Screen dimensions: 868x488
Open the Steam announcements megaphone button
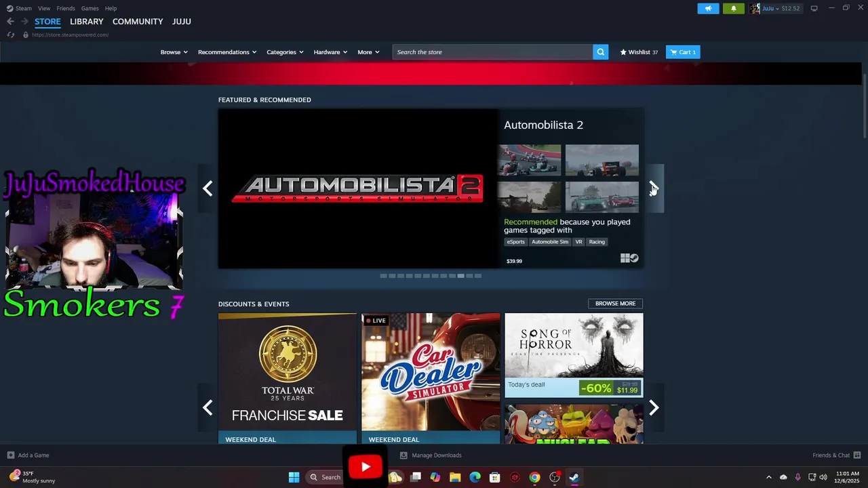pyautogui.click(x=708, y=9)
